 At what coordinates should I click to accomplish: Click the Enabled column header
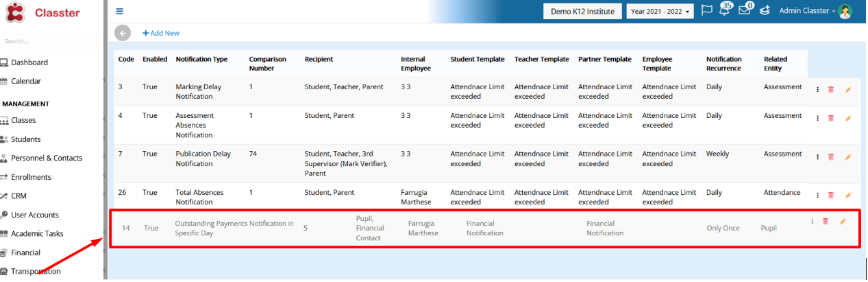click(x=155, y=60)
